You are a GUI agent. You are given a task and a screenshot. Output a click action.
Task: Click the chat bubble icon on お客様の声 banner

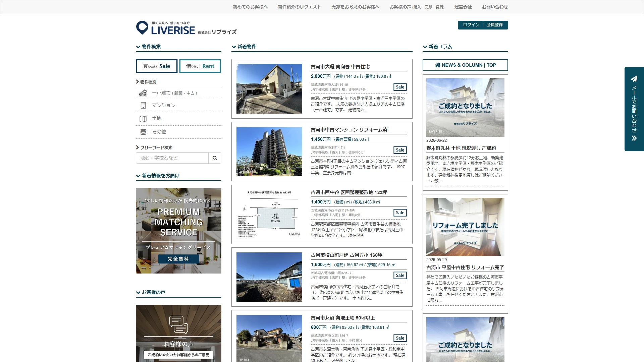click(x=178, y=324)
